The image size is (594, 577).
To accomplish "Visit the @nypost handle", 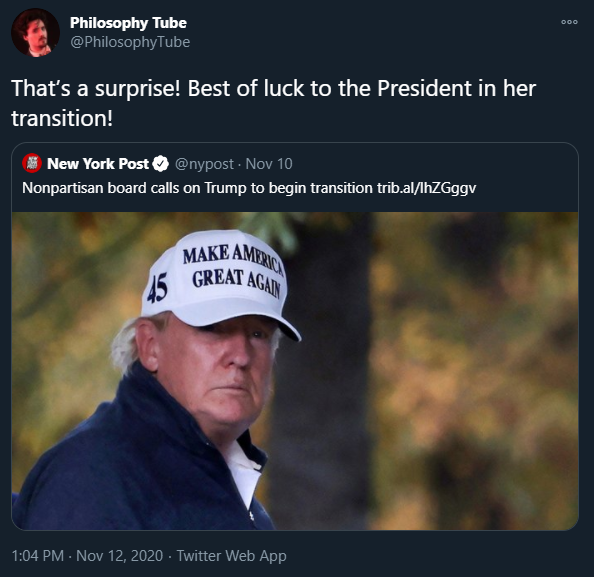I will click(x=204, y=164).
